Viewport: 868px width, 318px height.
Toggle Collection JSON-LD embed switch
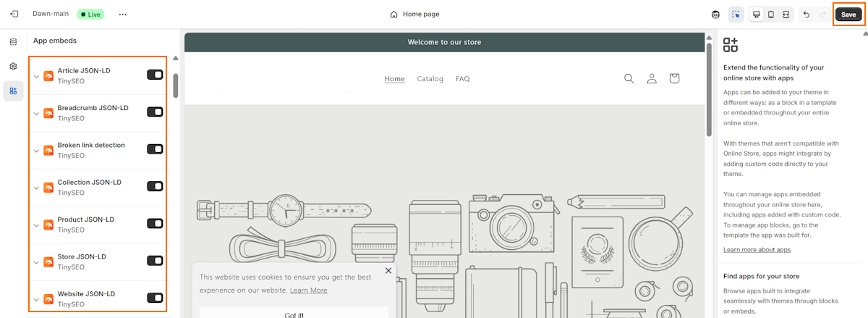point(155,186)
